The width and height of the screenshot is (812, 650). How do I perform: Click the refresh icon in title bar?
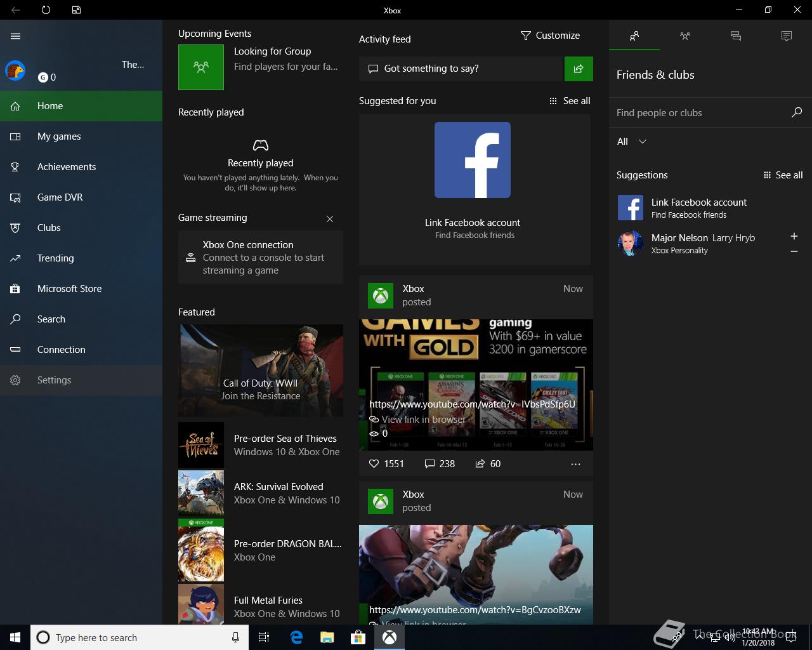(x=46, y=10)
